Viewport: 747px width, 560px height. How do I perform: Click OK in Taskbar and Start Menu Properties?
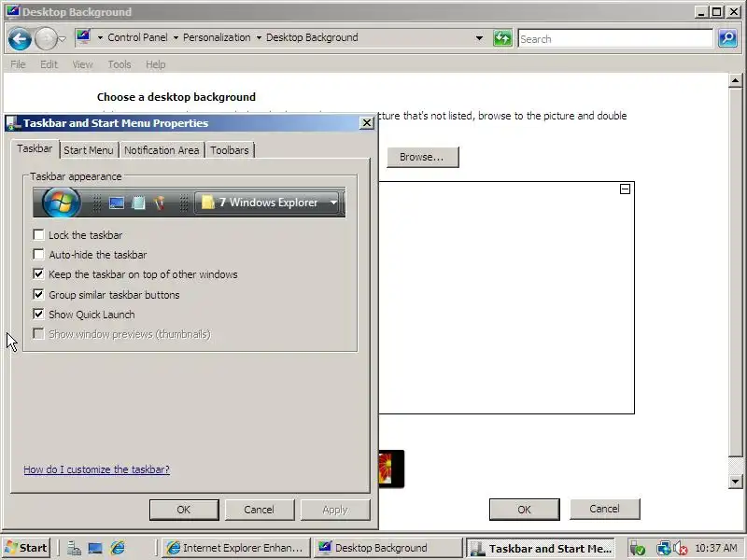click(184, 510)
